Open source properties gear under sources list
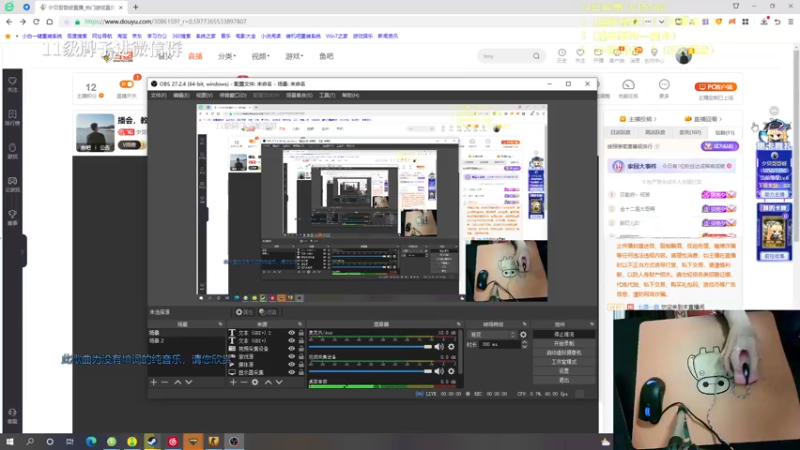This screenshot has height=450, width=800. tap(255, 382)
